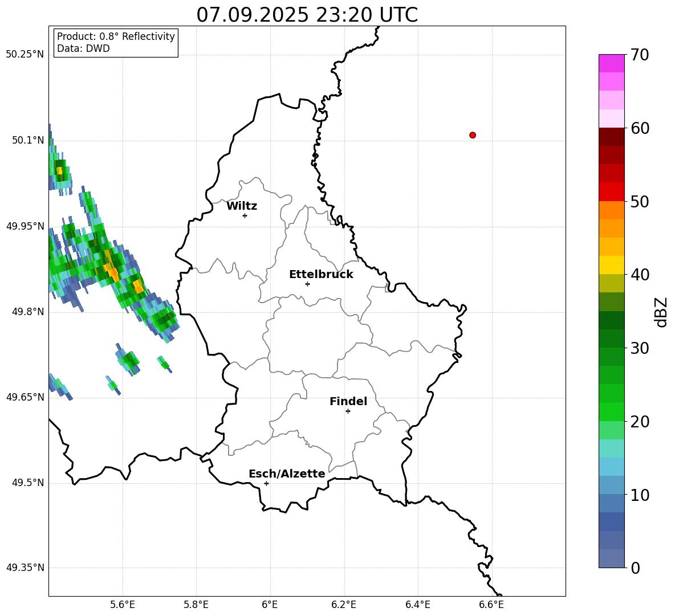This screenshot has height=616, width=675.
Task: Click the 49.65°N latitude label
Action: [25, 397]
